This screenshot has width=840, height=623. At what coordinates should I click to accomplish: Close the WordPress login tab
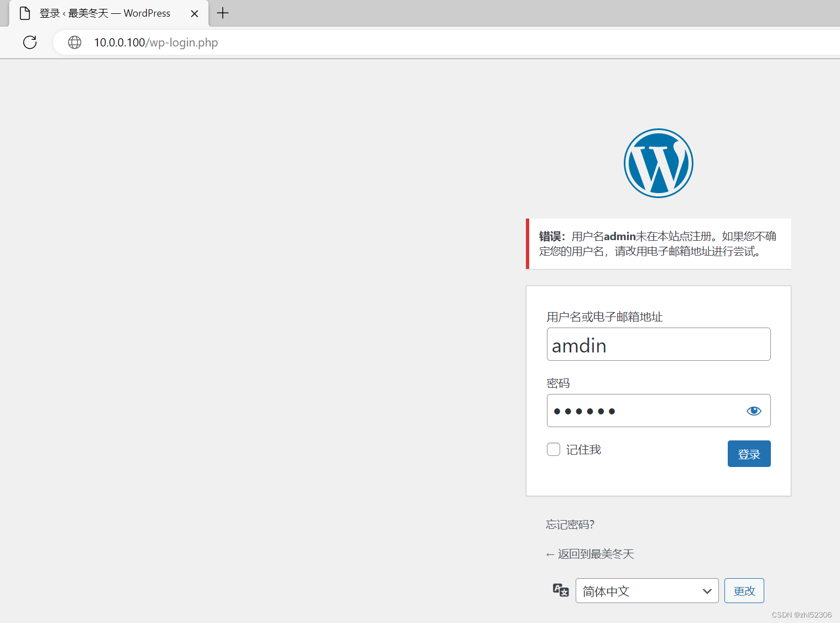(195, 14)
